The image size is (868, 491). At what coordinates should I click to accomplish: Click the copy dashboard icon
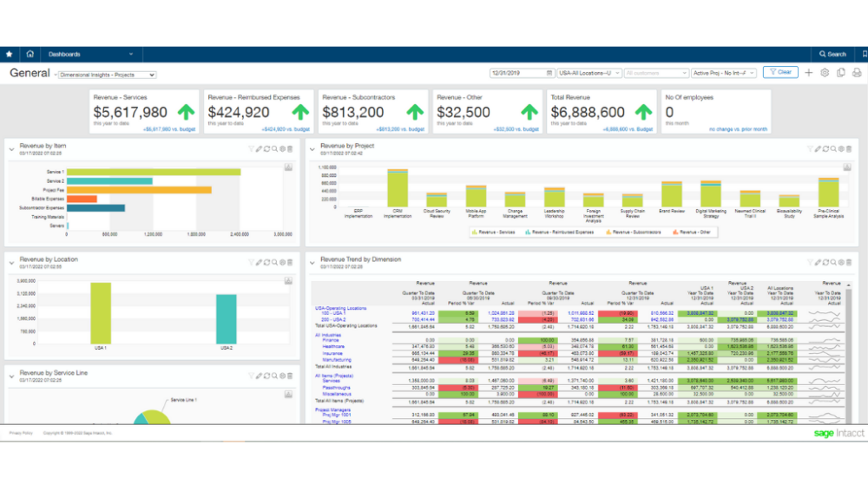click(x=841, y=73)
